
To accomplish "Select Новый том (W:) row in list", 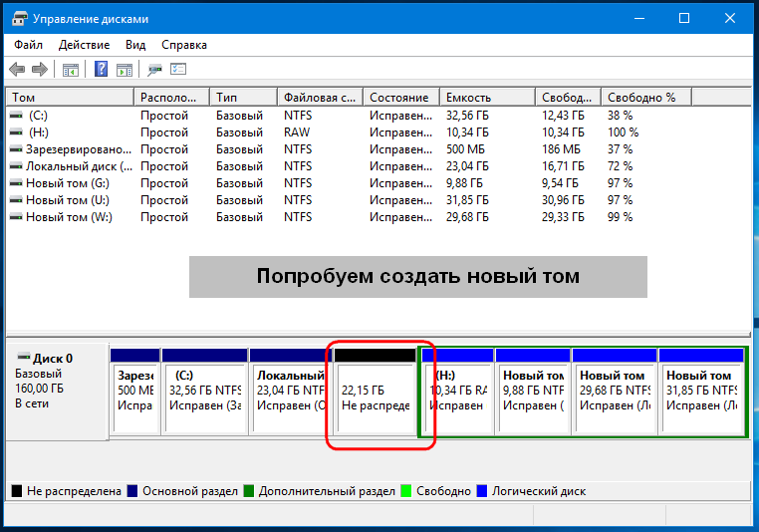I will (67, 217).
